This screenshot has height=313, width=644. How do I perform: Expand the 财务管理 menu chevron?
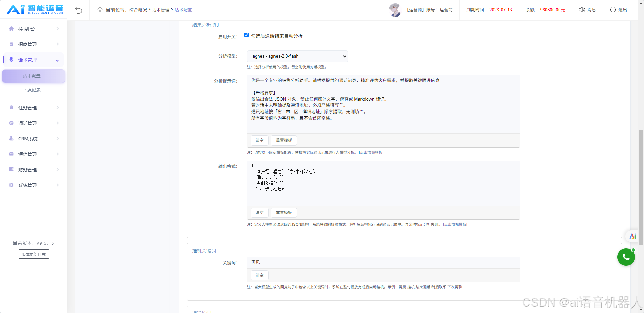58,169
